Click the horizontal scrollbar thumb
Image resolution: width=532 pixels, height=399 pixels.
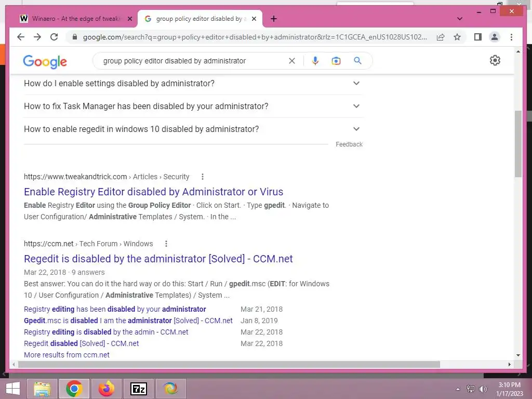(229, 364)
